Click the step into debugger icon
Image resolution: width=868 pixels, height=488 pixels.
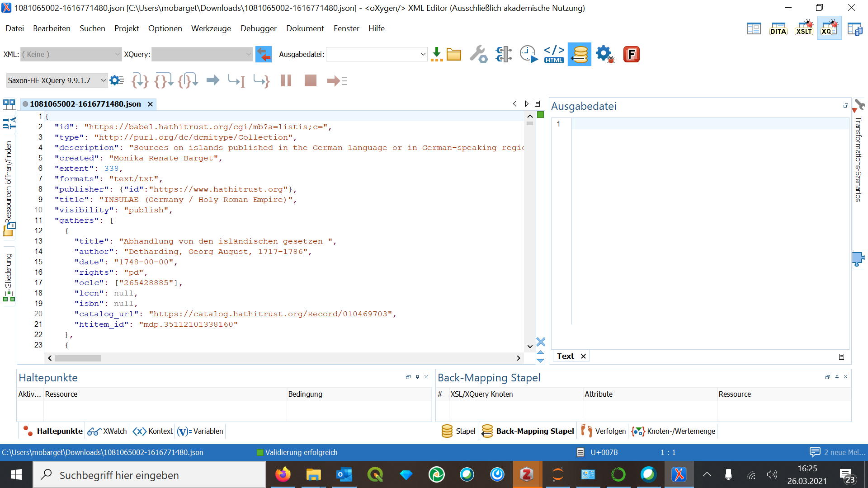140,81
